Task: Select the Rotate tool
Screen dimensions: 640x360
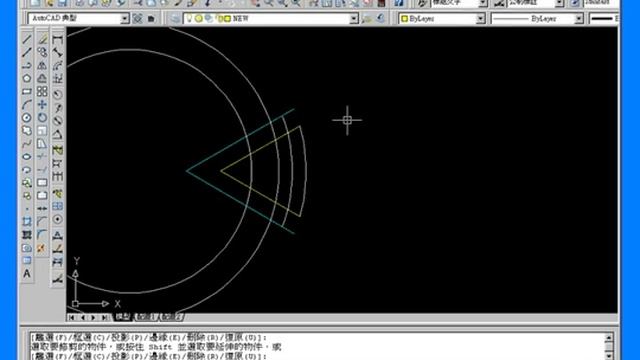Action: [42, 118]
